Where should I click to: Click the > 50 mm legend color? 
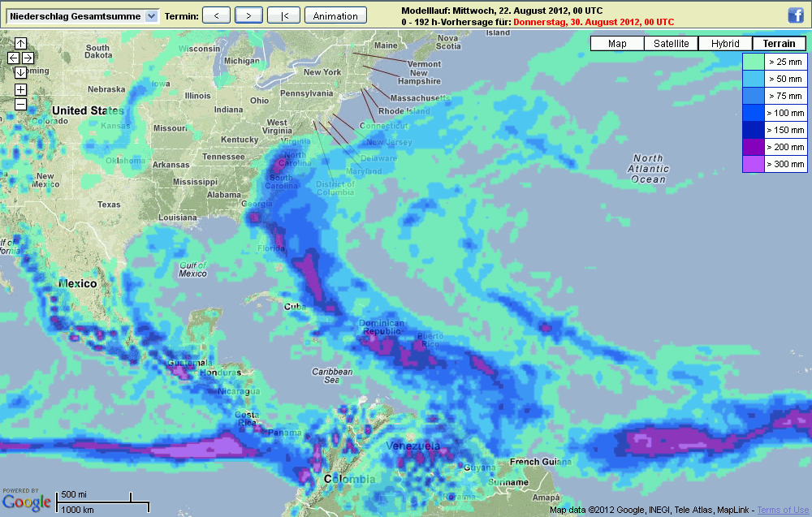click(754, 79)
